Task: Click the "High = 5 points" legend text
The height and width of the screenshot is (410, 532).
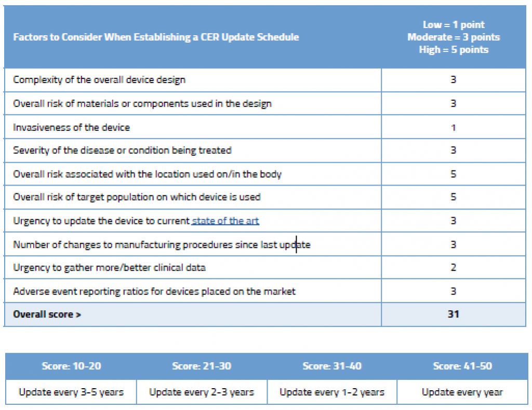Action: point(453,50)
